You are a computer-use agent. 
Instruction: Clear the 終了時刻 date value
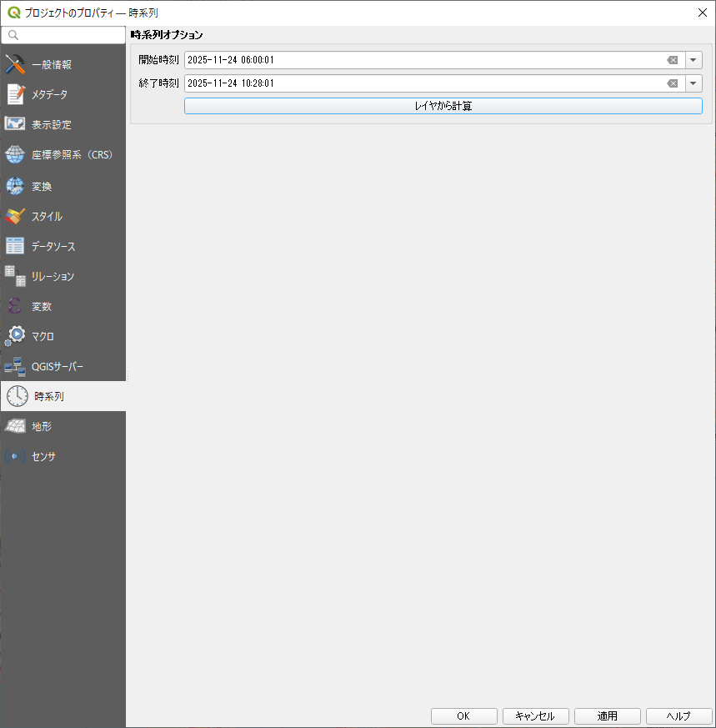672,83
